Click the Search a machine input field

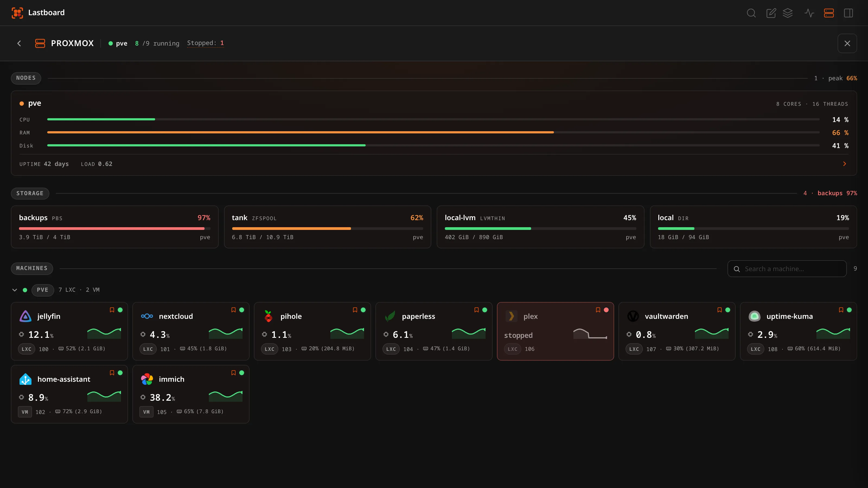787,269
